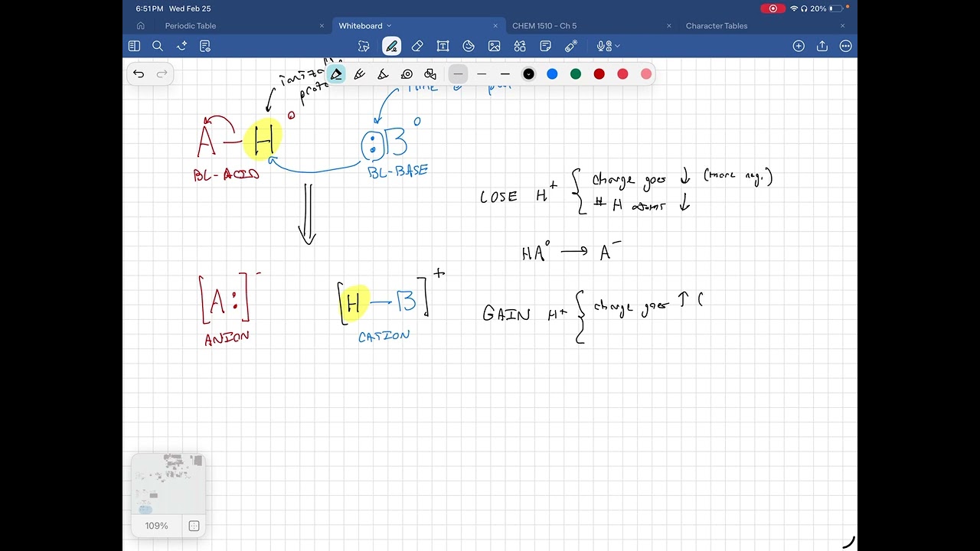Insert an image with photo tool
The height and width of the screenshot is (551, 980).
coord(495,46)
